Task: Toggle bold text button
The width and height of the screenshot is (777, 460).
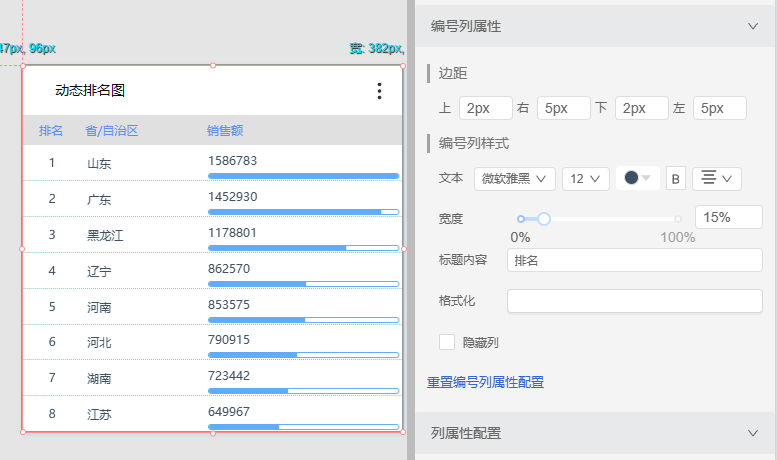Action: [x=675, y=179]
